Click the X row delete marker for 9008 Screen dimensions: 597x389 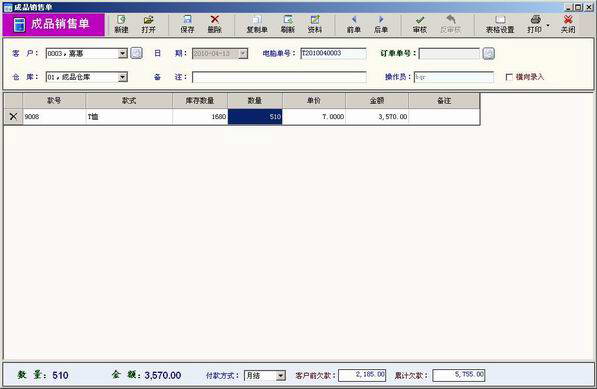pos(13,116)
